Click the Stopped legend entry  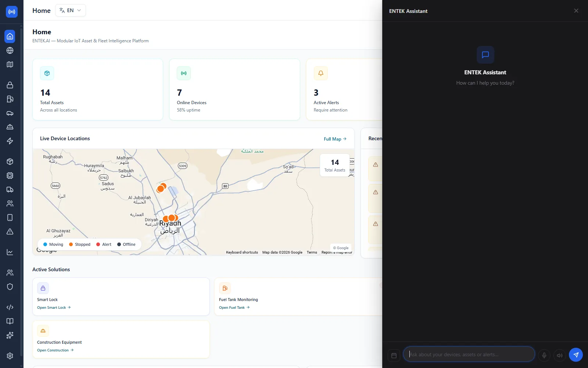pyautogui.click(x=79, y=244)
